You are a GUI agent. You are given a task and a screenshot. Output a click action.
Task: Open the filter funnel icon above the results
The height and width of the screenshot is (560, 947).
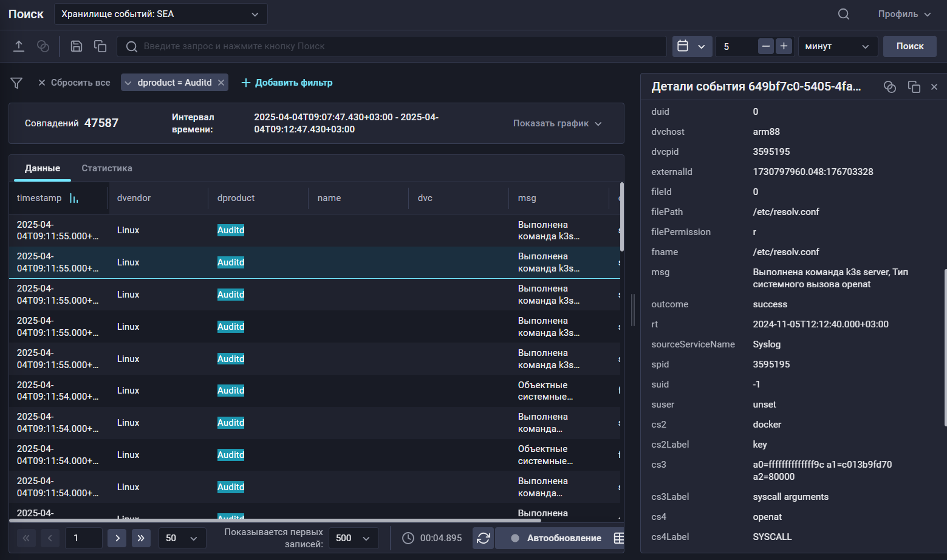pos(16,82)
